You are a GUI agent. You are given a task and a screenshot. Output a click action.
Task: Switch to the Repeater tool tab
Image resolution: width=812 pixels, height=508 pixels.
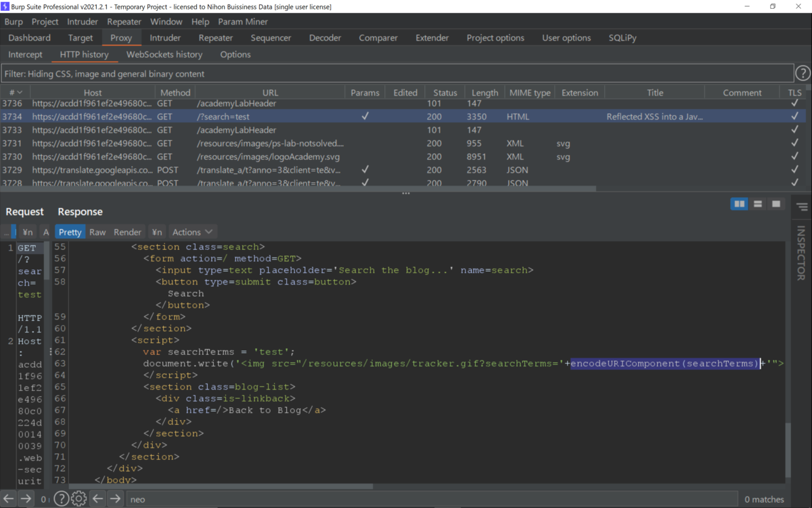pos(216,38)
